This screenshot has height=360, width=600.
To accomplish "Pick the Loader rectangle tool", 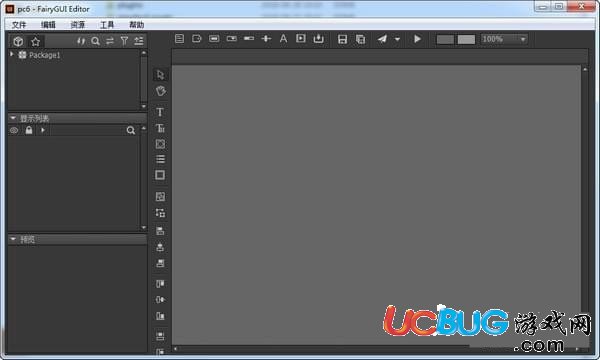I will [160, 175].
